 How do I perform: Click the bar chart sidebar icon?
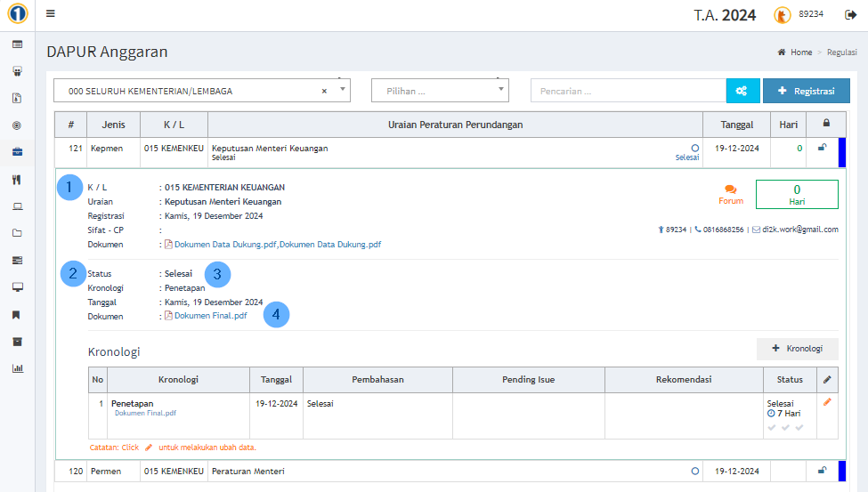click(17, 368)
